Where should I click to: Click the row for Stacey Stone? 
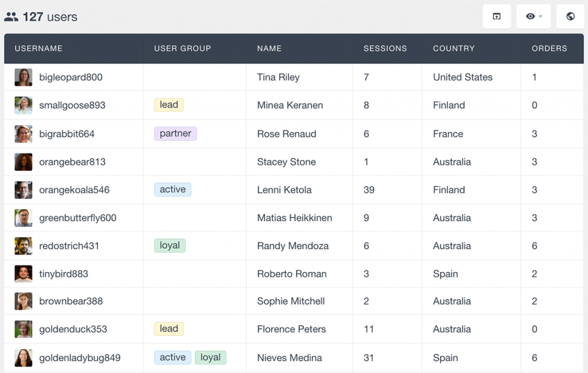point(286,162)
